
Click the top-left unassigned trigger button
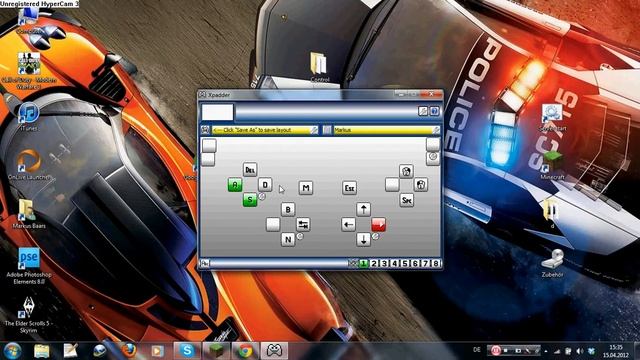tap(209, 145)
